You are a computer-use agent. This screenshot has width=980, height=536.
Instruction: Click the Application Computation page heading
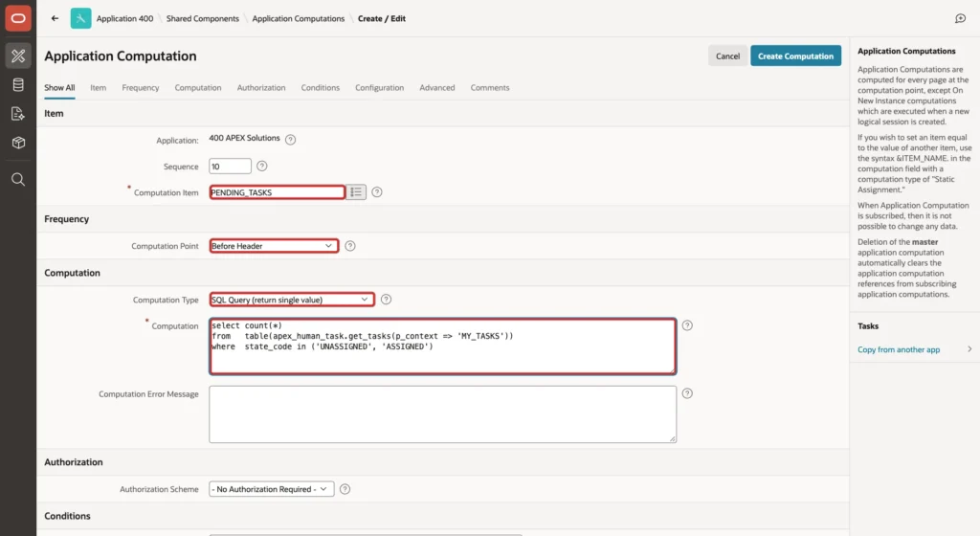click(120, 56)
